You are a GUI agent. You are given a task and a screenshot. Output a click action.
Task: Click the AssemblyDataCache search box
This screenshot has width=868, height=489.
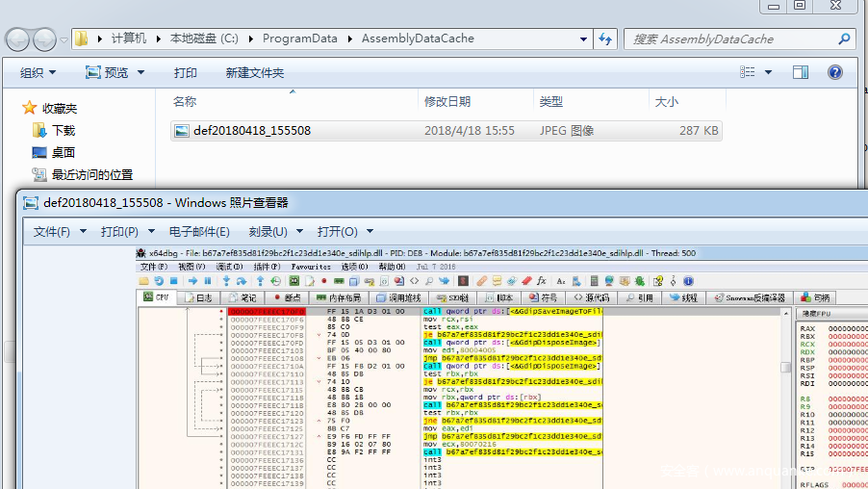point(731,39)
